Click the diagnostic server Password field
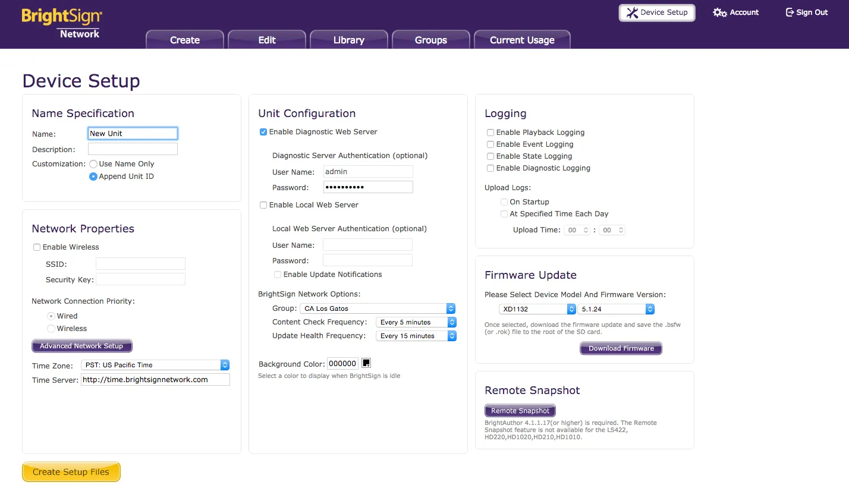 pyautogui.click(x=368, y=187)
